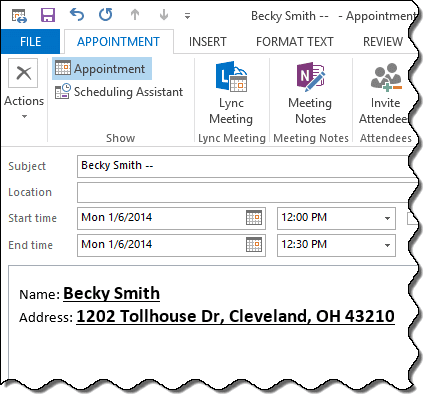428x399 pixels.
Task: Select the Appointment view button
Action: (102, 69)
